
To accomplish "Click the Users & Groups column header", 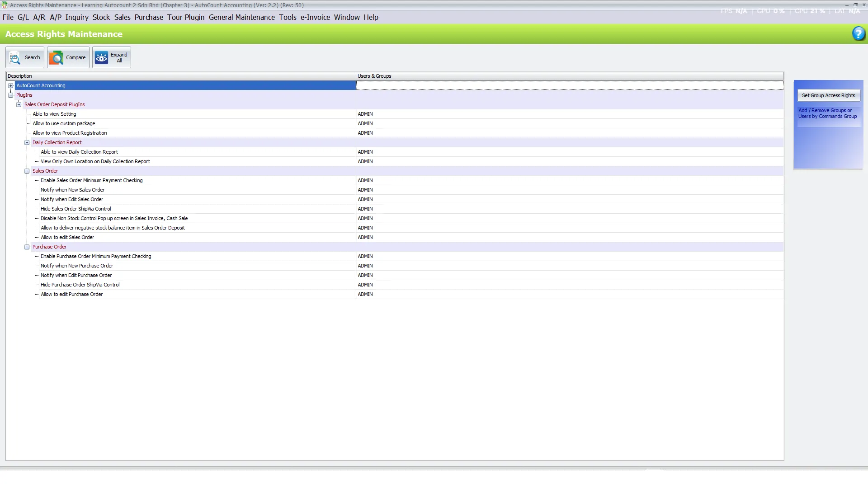I will (x=570, y=76).
